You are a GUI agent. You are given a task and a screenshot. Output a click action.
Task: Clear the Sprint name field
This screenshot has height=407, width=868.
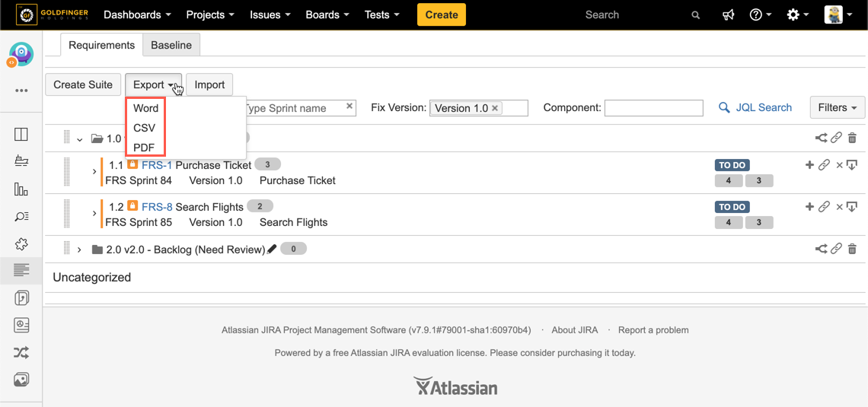pyautogui.click(x=349, y=107)
